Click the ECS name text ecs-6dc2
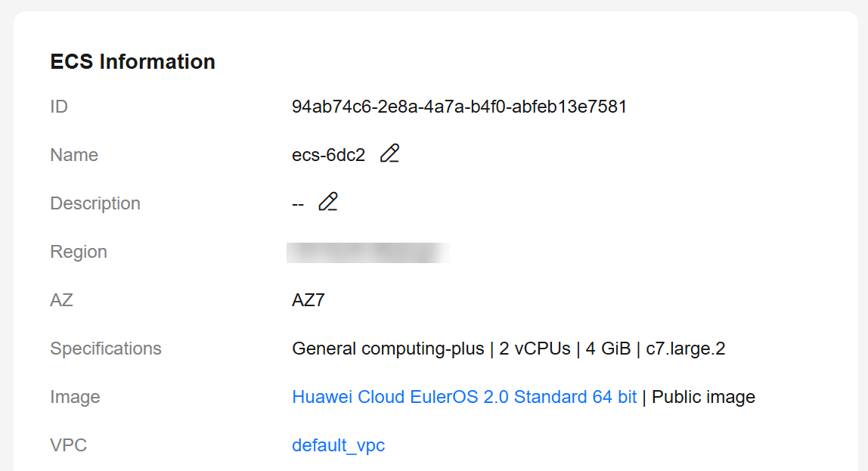The width and height of the screenshot is (868, 471). click(x=328, y=155)
